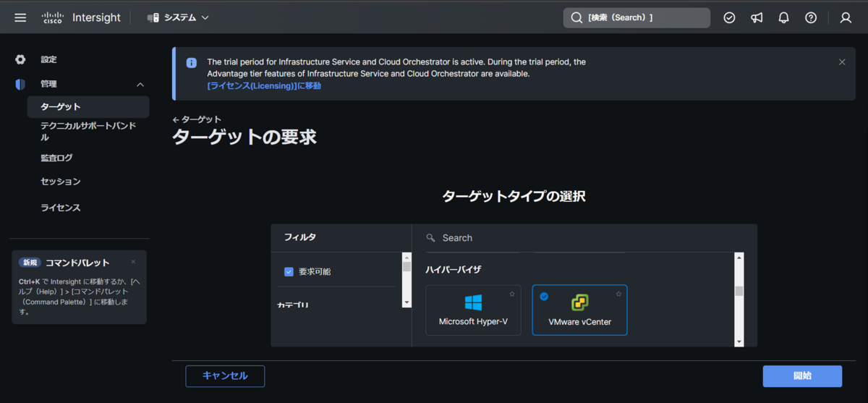Favorite VMware vCenter with its star

pyautogui.click(x=618, y=294)
